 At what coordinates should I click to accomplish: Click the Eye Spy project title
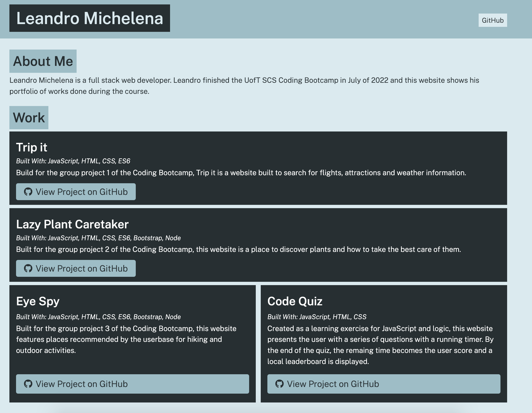[37, 301]
